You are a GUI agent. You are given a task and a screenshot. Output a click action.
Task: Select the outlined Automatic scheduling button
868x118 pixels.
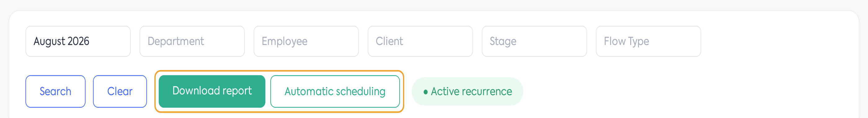(335, 91)
